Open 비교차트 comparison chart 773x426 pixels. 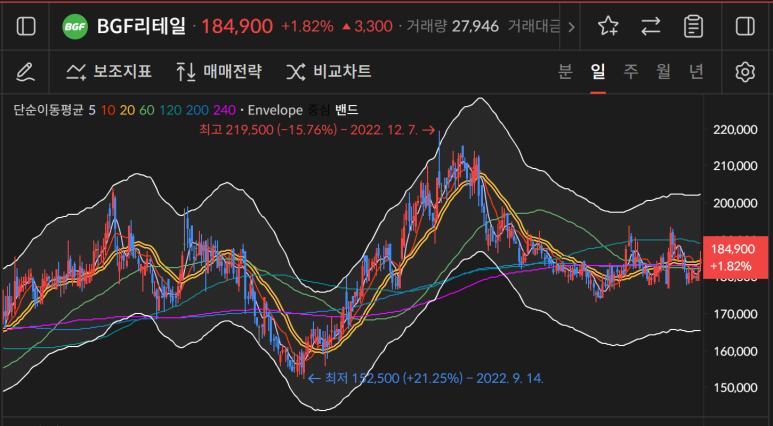pos(328,72)
